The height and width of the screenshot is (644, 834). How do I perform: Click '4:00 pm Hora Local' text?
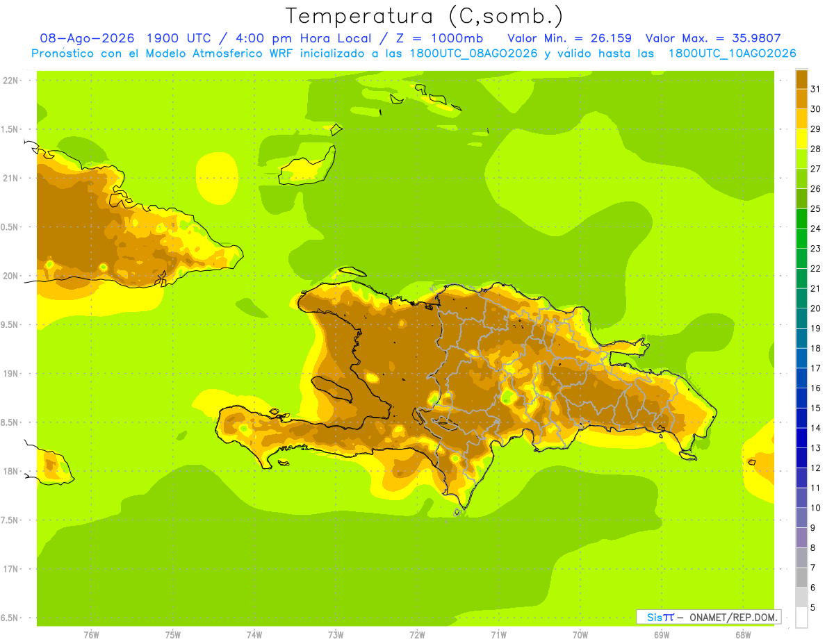click(304, 38)
